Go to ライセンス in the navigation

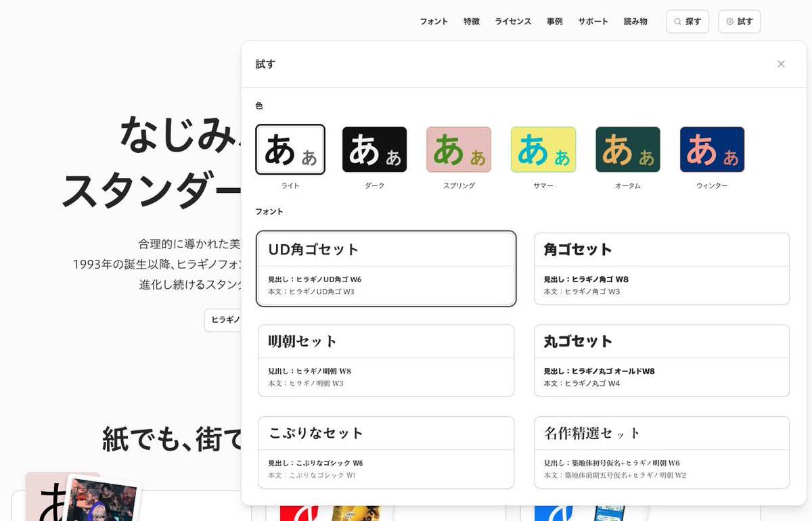click(513, 22)
